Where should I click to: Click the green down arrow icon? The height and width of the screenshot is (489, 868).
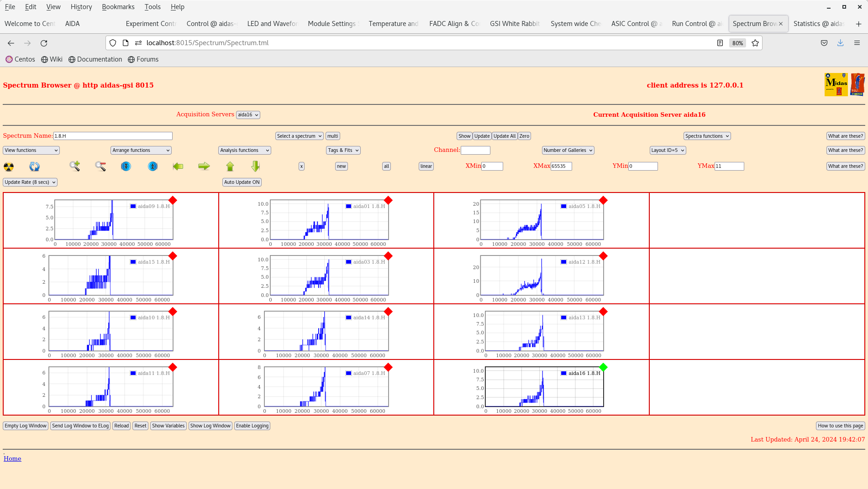tap(256, 166)
